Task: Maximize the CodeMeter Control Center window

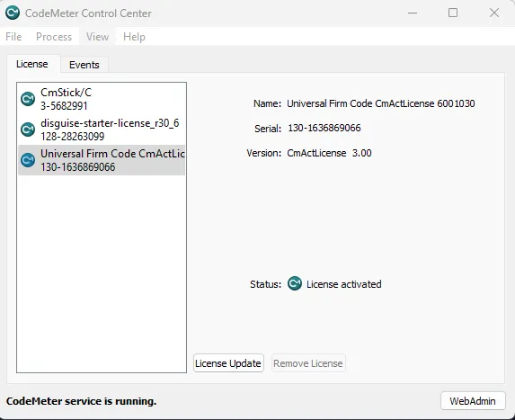Action: click(x=453, y=13)
